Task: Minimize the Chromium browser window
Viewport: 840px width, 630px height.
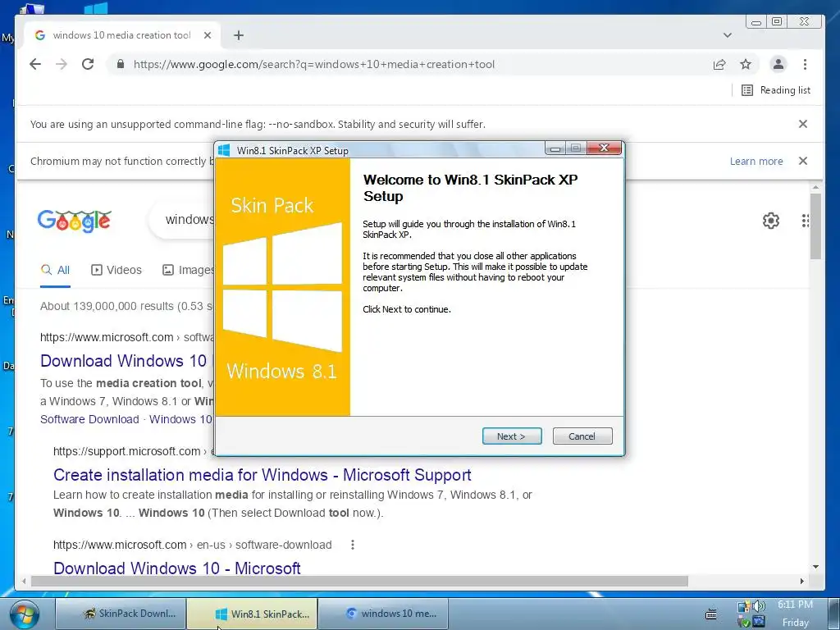Action: 756,22
